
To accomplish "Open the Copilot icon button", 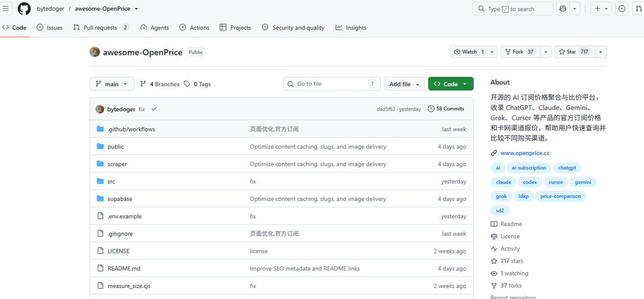I will [562, 9].
